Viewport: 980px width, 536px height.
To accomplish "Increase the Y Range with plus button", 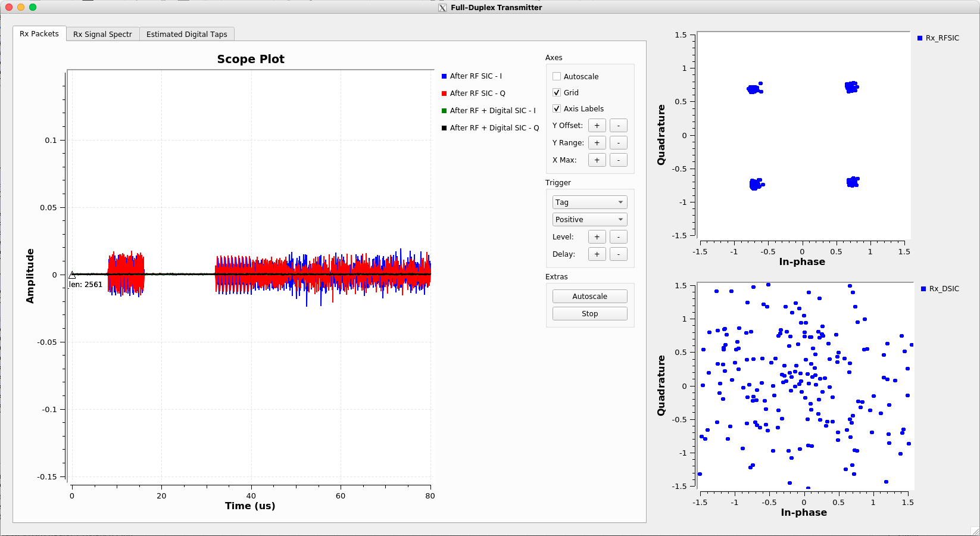I will coord(597,143).
